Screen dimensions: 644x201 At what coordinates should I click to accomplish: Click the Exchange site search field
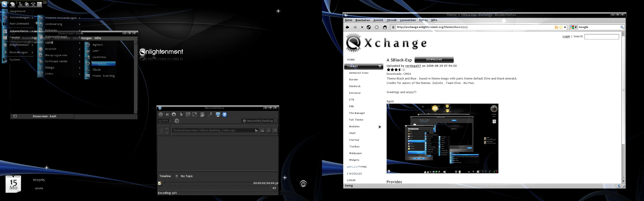(x=602, y=37)
